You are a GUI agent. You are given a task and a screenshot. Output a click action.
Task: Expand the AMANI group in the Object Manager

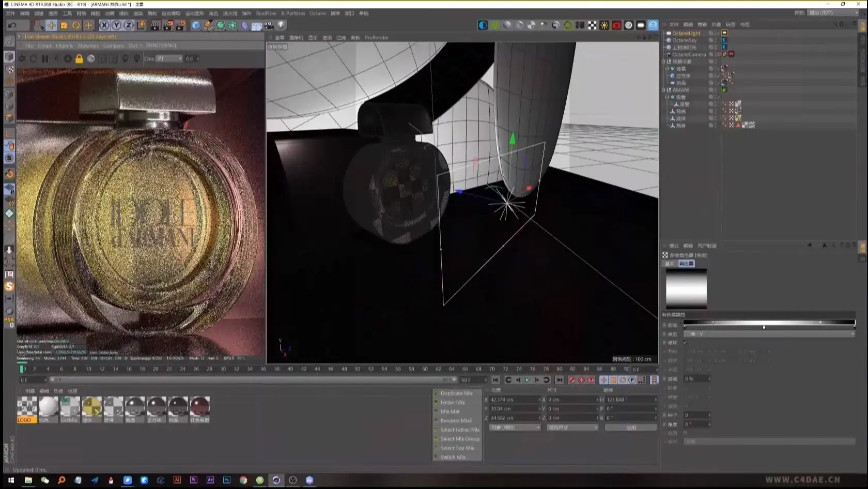[663, 89]
